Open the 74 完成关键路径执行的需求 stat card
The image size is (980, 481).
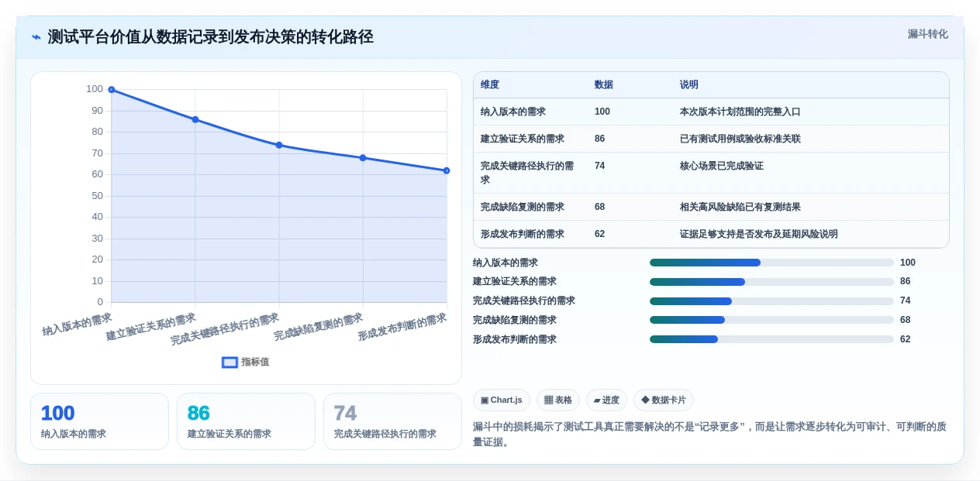coord(392,421)
